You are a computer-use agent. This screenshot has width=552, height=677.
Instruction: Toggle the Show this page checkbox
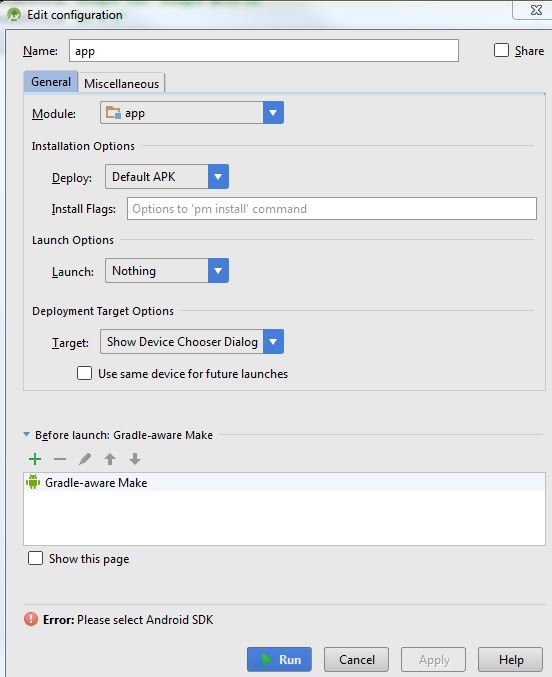[x=35, y=558]
